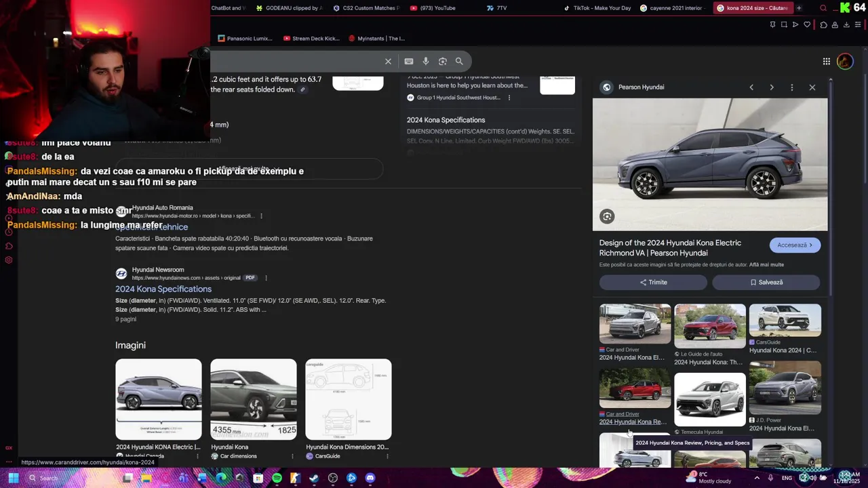Viewport: 868px width, 488px height.
Task: Click the Trimite share button
Action: 653,282
